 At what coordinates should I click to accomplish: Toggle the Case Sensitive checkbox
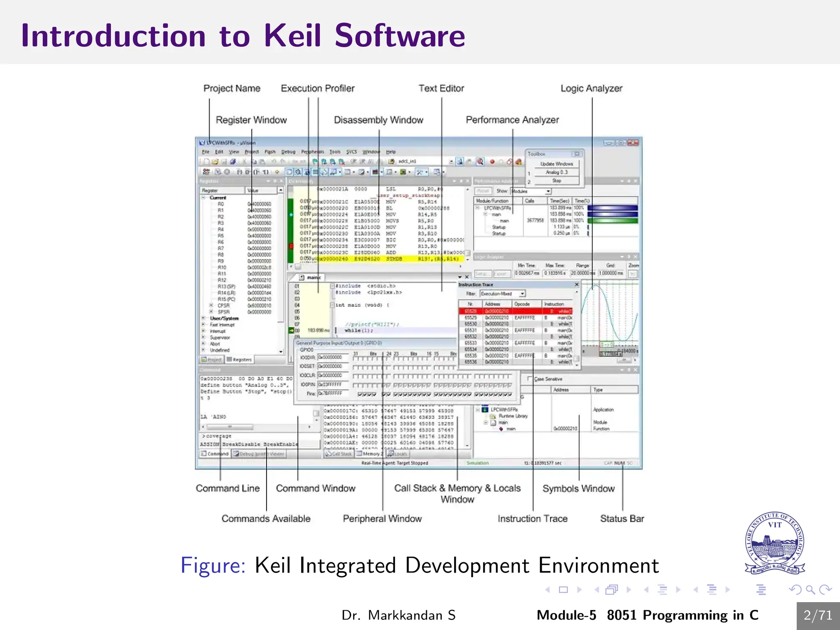click(x=530, y=379)
